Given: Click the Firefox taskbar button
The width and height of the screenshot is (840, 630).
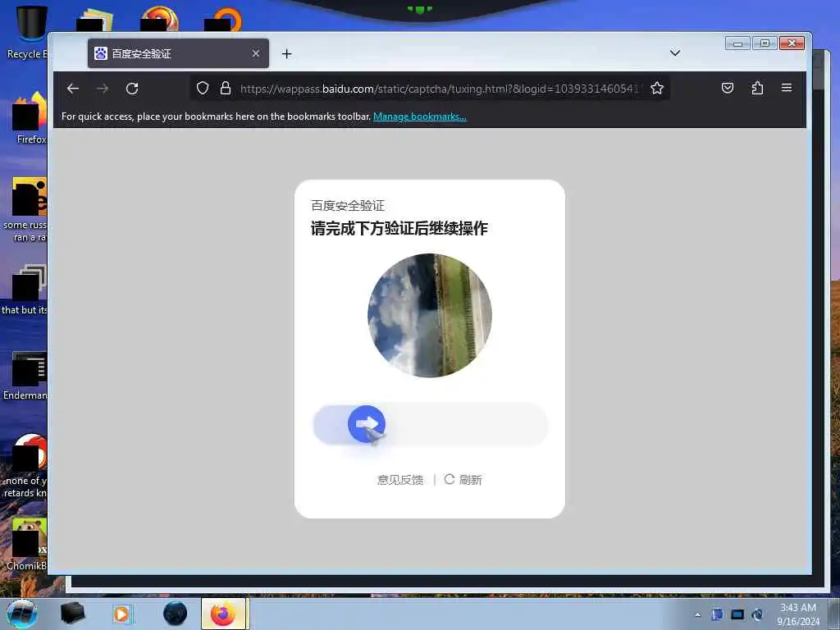Looking at the screenshot, I should click(x=223, y=614).
